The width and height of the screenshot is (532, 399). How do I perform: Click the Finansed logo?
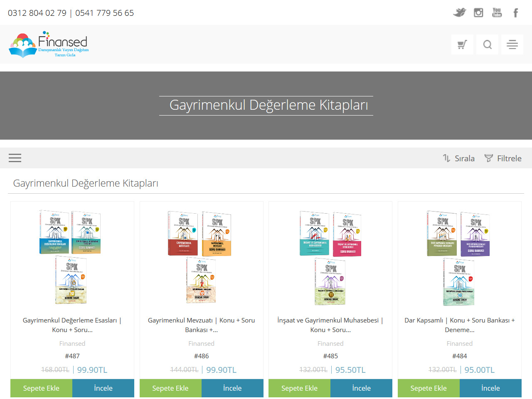pos(49,44)
